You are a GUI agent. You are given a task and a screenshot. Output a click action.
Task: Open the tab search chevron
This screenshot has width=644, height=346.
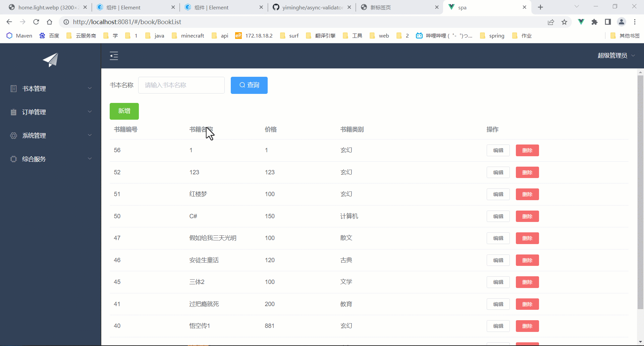pyautogui.click(x=577, y=6)
